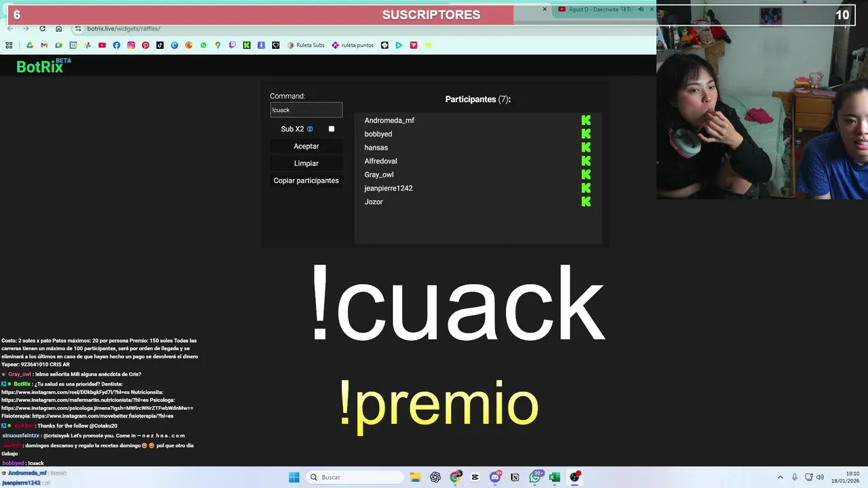Select participant hansas
Screen dimensions: 868x488
coord(376,147)
